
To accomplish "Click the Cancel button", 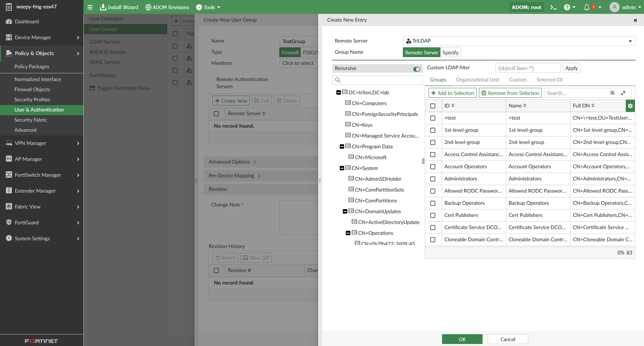I will point(508,339).
